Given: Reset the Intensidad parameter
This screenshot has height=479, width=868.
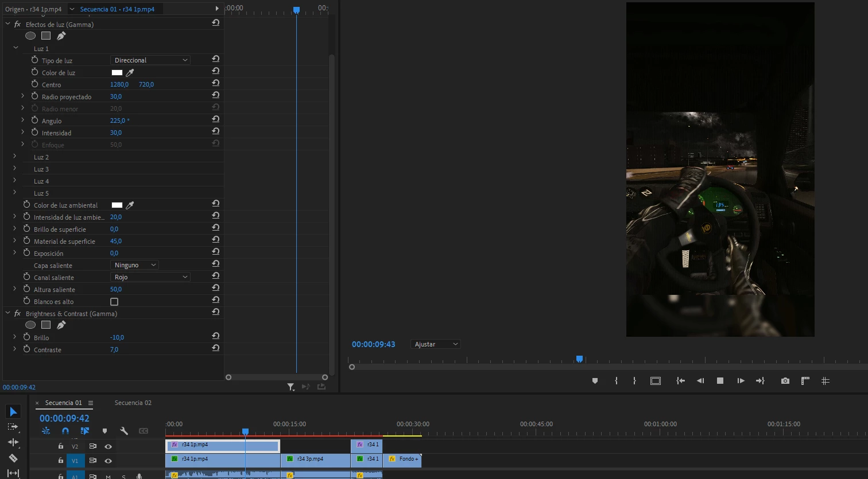Looking at the screenshot, I should 216,131.
